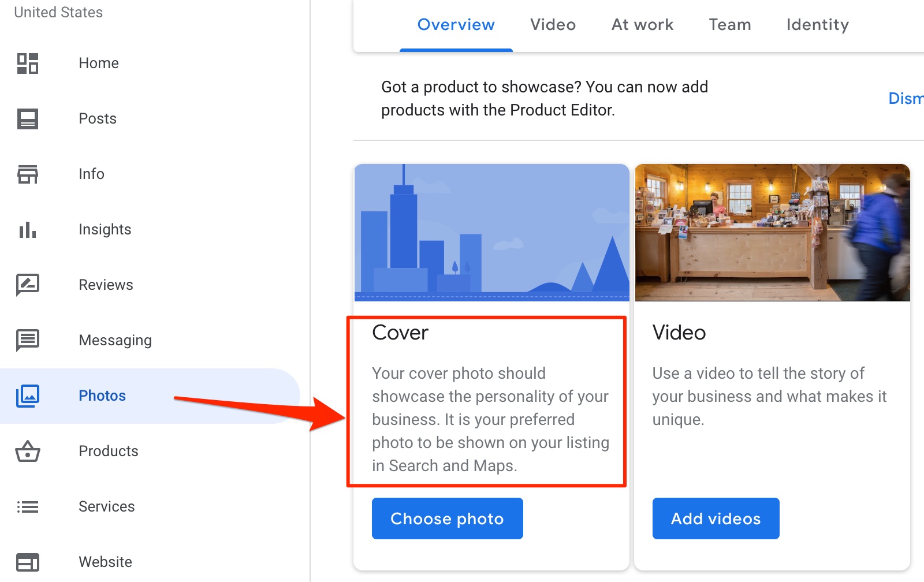Screen dimensions: 924x582
Task: Click the Choose photo button
Action: (448, 518)
